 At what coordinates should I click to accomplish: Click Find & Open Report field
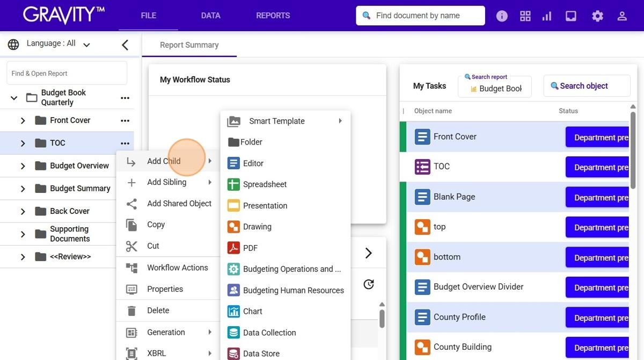(x=67, y=73)
